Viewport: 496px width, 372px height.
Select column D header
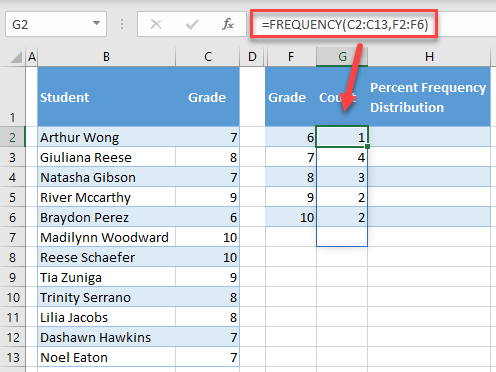coord(252,57)
